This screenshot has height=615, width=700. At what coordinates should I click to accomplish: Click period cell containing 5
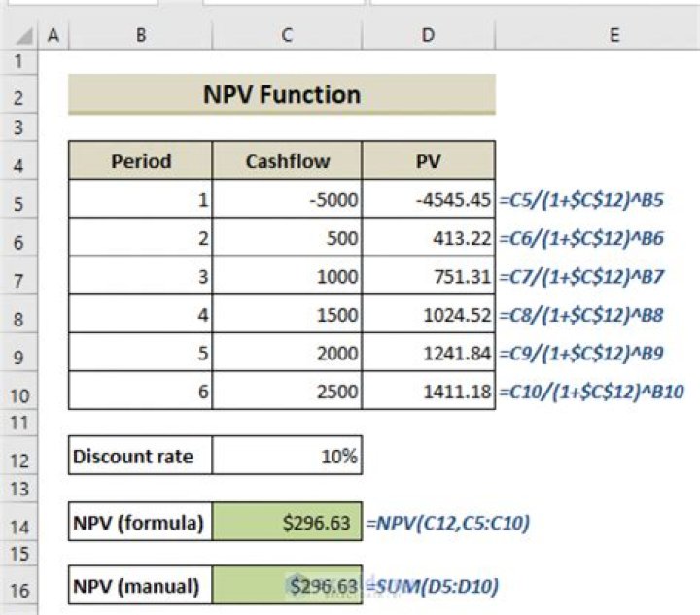[x=141, y=353]
